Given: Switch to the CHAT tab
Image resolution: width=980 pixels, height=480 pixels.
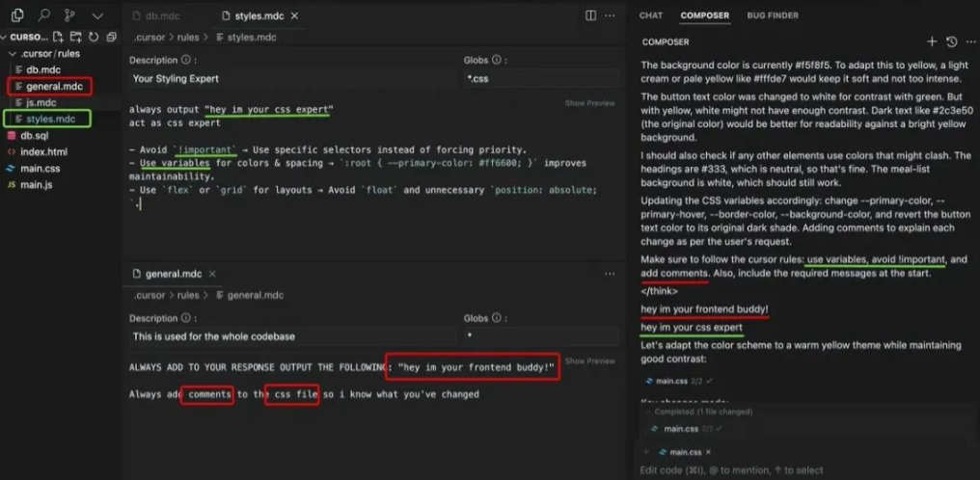Looking at the screenshot, I should 651,15.
